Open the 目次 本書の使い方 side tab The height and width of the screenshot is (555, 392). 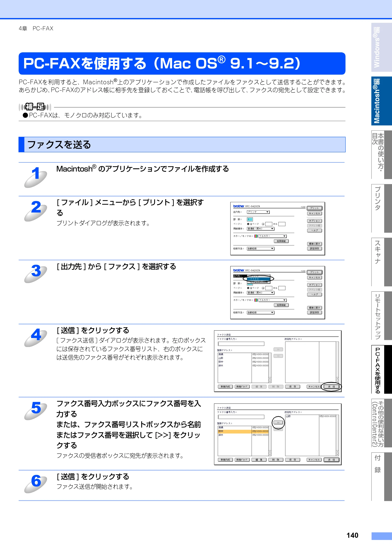381,155
